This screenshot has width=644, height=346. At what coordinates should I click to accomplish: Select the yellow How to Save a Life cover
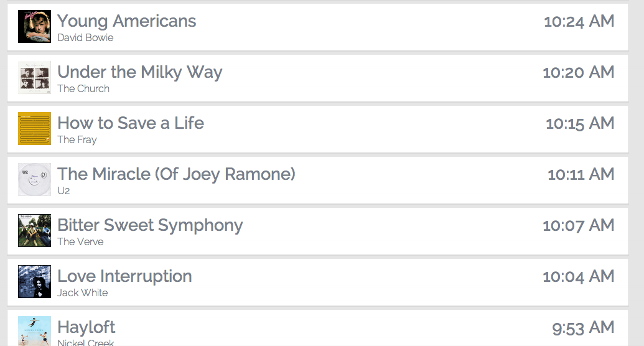click(x=34, y=129)
